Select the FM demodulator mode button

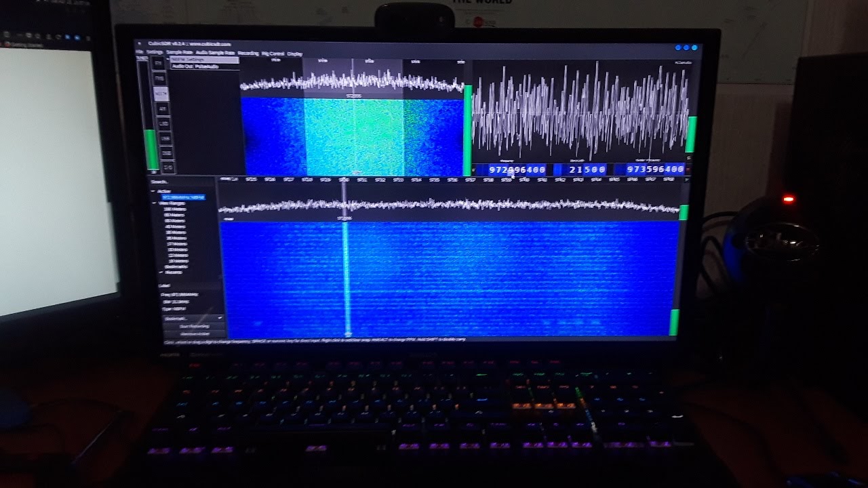[x=159, y=63]
